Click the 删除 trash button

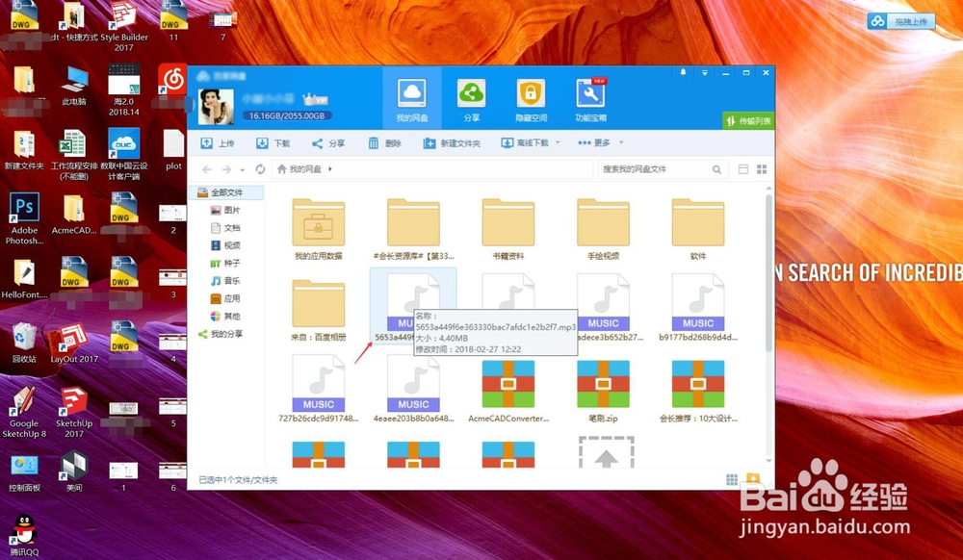(x=384, y=143)
